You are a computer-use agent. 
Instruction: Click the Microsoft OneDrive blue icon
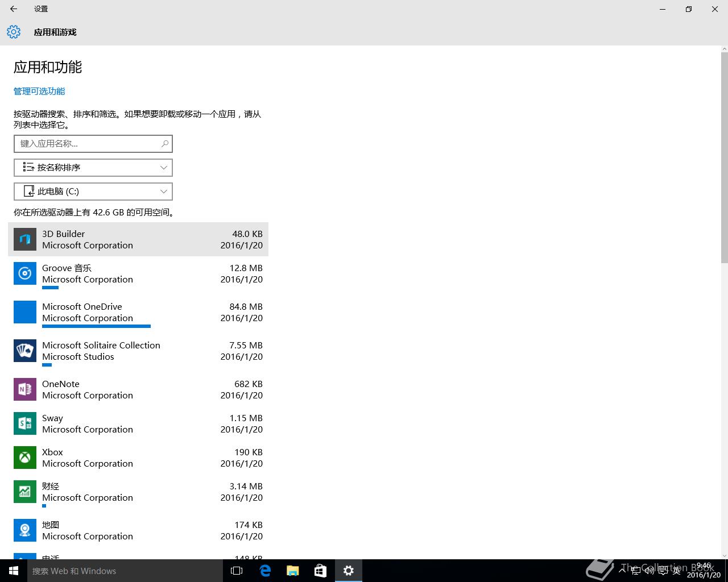[x=25, y=312]
